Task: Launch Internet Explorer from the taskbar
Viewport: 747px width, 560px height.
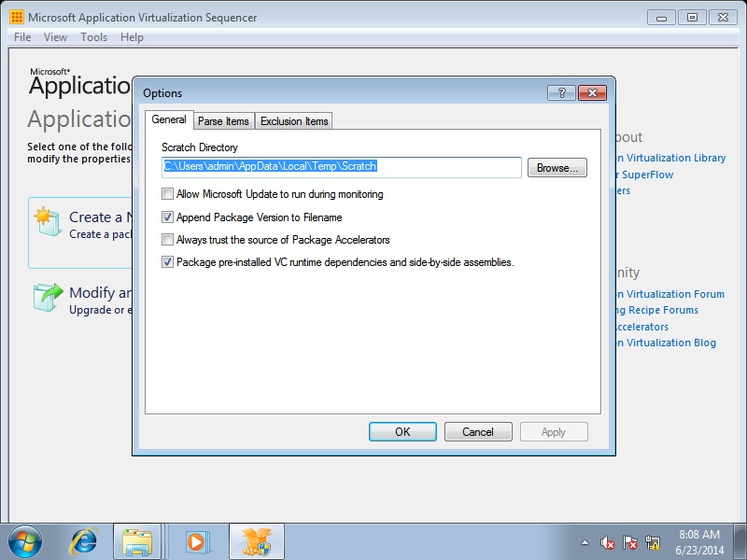Action: (x=84, y=540)
